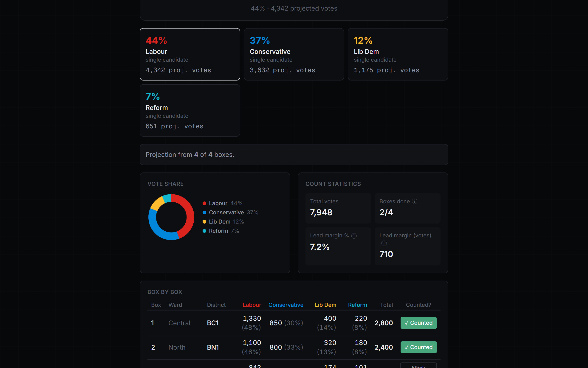
Task: Click Lead margin value 7.2%
Action: pos(319,247)
